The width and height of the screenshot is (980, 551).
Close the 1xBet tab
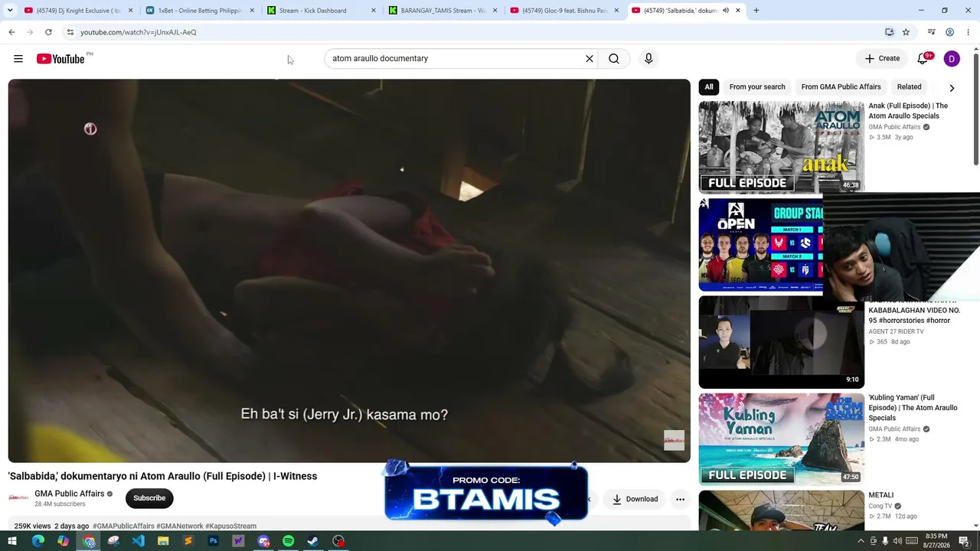252,11
